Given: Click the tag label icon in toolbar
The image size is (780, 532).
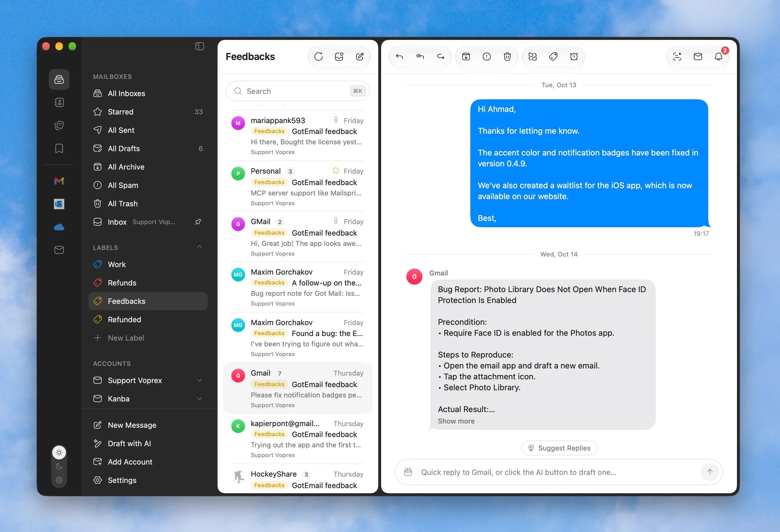Looking at the screenshot, I should coord(553,57).
